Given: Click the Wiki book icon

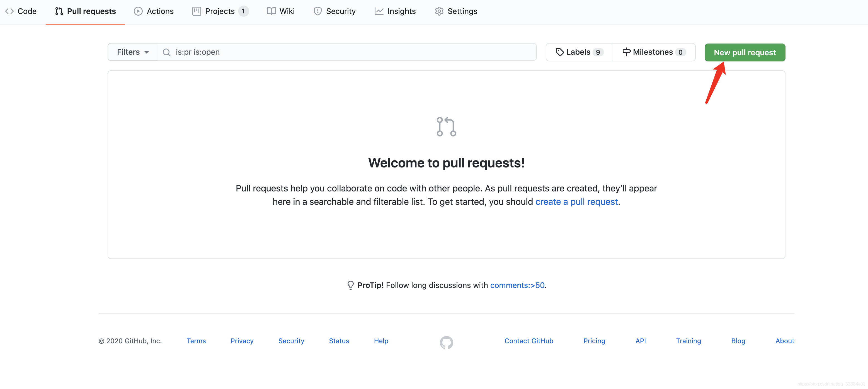Looking at the screenshot, I should (x=271, y=11).
